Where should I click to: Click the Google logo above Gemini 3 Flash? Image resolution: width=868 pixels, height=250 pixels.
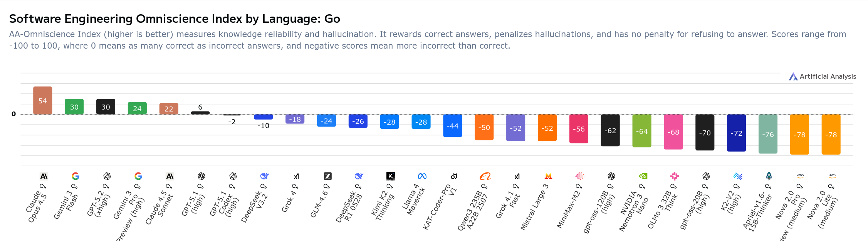click(x=76, y=176)
